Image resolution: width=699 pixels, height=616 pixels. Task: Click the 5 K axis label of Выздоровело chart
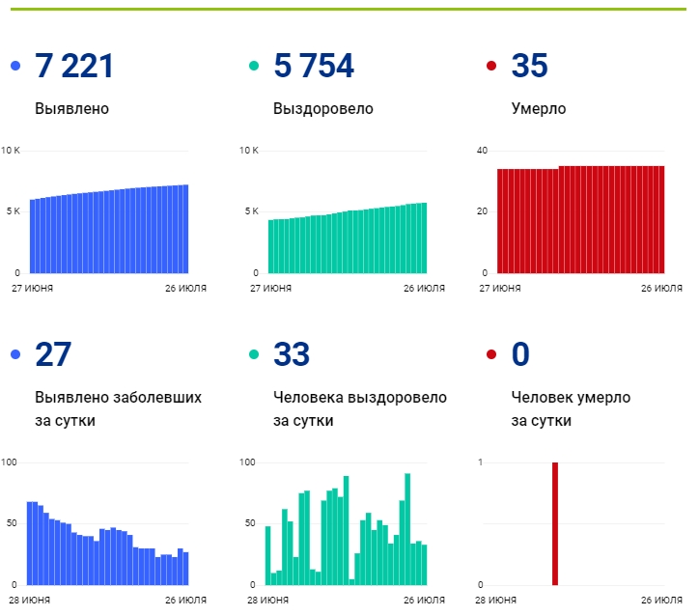click(252, 211)
